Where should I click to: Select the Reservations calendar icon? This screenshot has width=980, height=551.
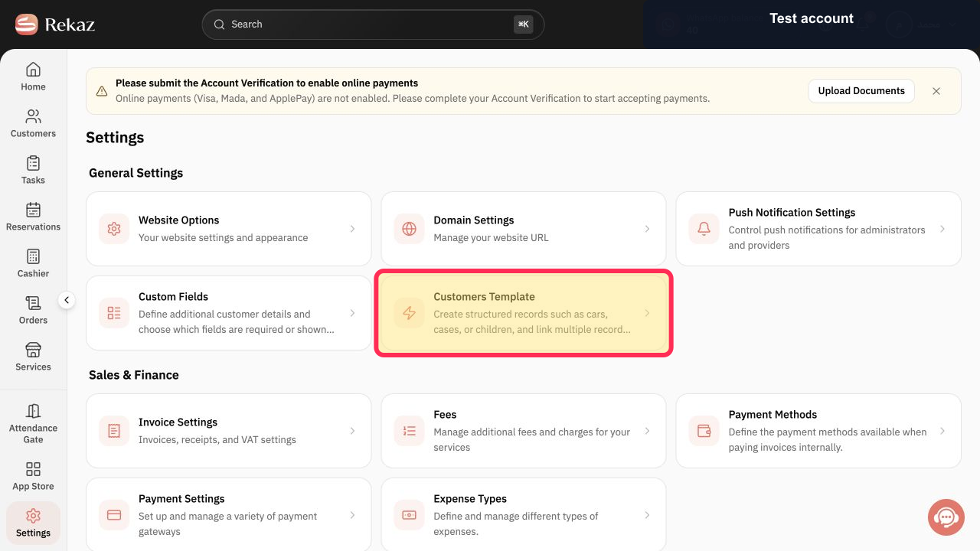pyautogui.click(x=33, y=210)
